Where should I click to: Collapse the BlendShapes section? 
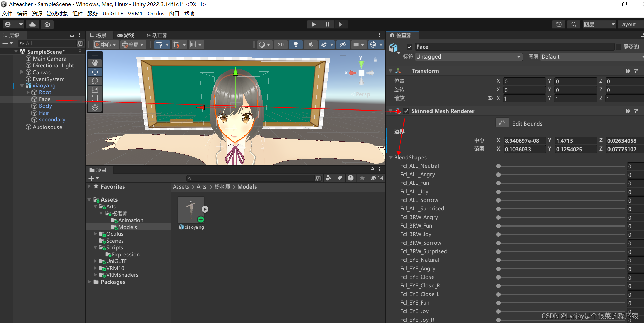pos(391,157)
